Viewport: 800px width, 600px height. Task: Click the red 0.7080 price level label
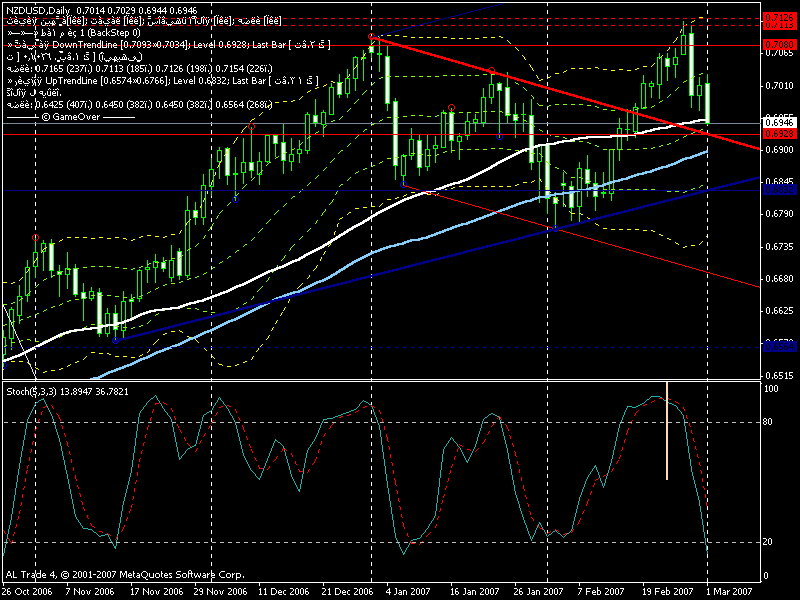[x=778, y=45]
